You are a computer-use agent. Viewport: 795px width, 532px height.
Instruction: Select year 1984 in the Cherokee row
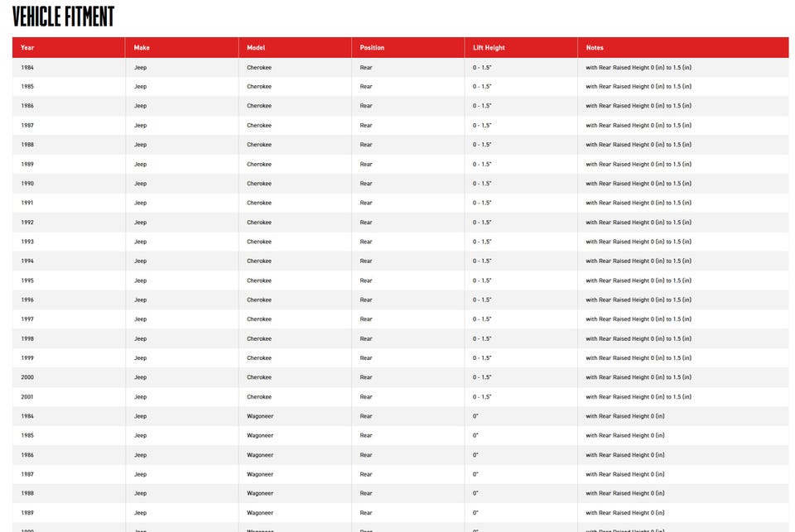(27, 67)
